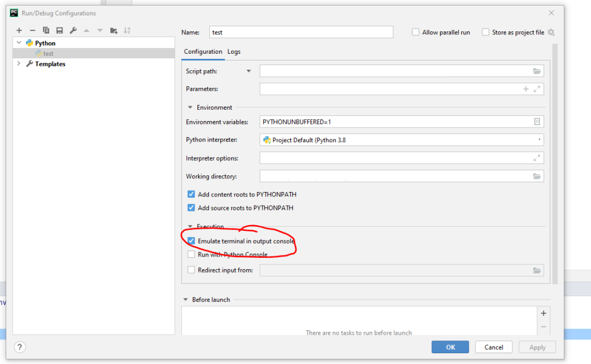Image resolution: width=591 pixels, height=364 pixels.
Task: Save the configuration with the disk icon
Action: 60,30
